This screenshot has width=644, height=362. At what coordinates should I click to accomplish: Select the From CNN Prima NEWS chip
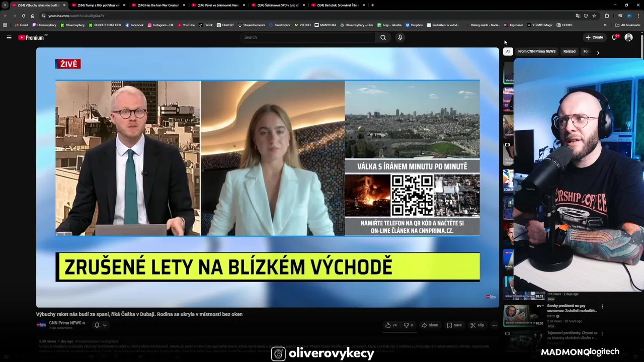click(537, 51)
